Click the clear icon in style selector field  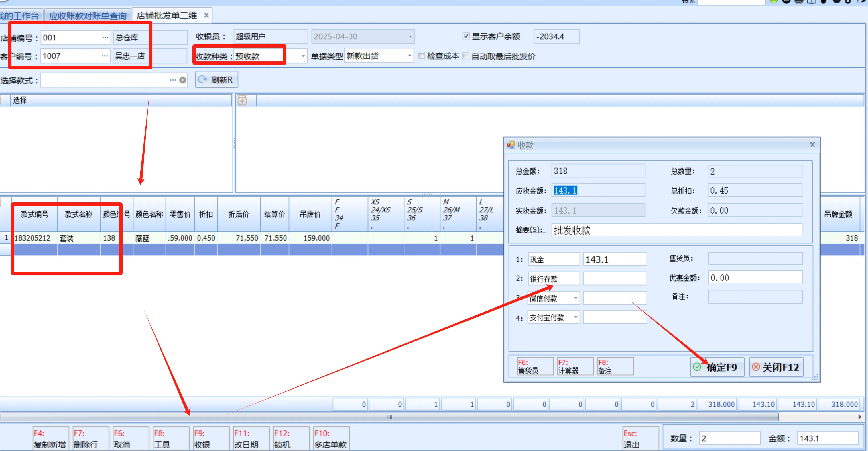(183, 80)
